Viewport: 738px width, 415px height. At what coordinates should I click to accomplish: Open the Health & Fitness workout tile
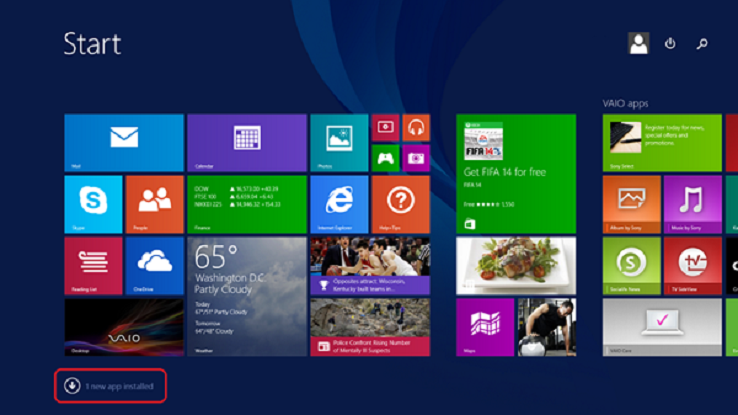pos(547,327)
